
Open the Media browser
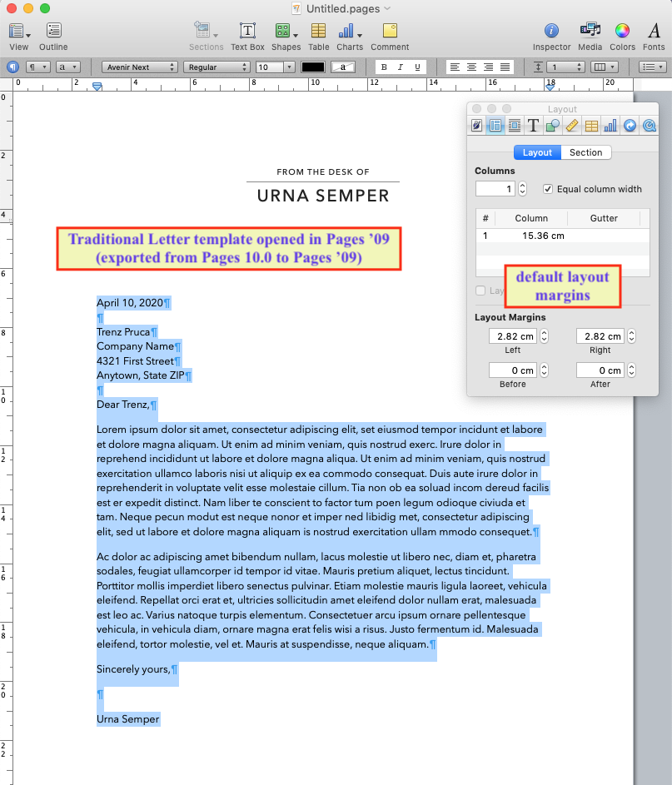coord(590,37)
